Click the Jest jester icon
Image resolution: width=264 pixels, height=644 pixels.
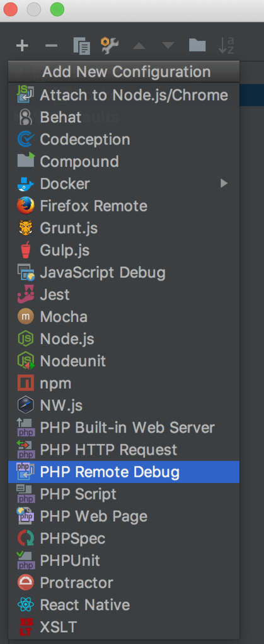25,294
